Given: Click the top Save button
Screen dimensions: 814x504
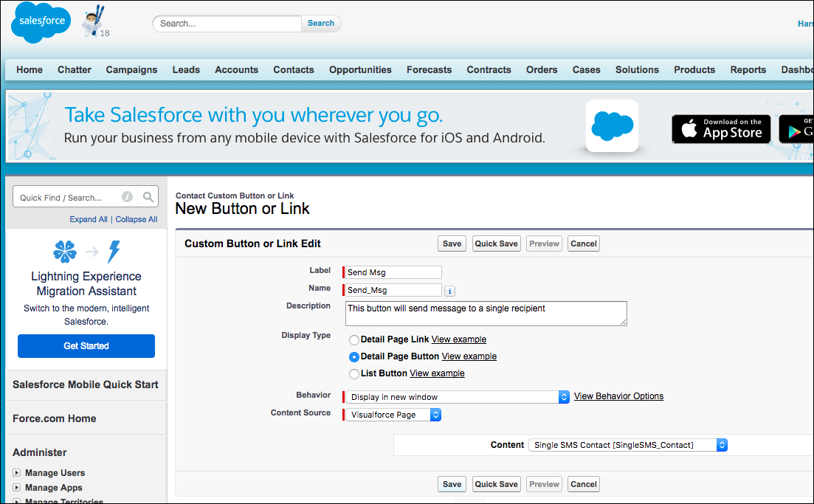Looking at the screenshot, I should click(452, 244).
